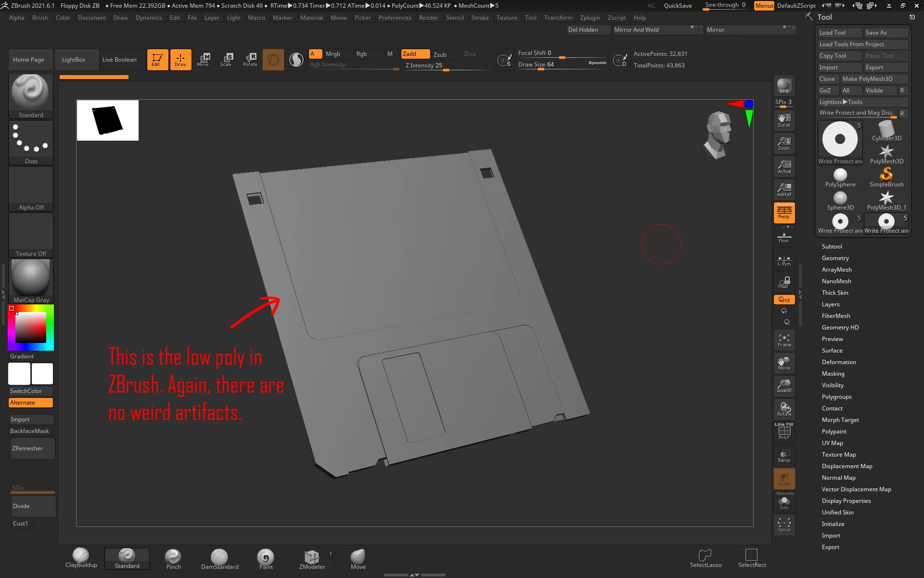Open the Stroke menu
Screen dimensions: 924x578
tap(479, 18)
